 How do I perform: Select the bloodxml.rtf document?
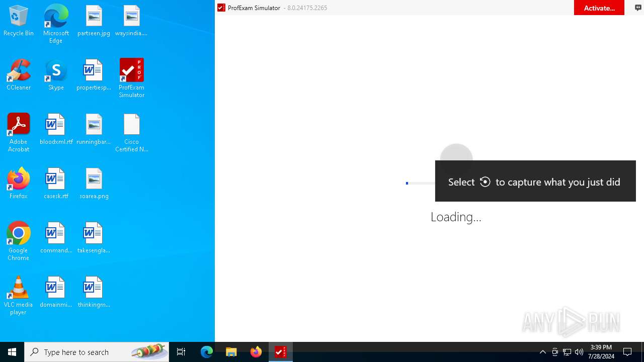click(x=56, y=130)
